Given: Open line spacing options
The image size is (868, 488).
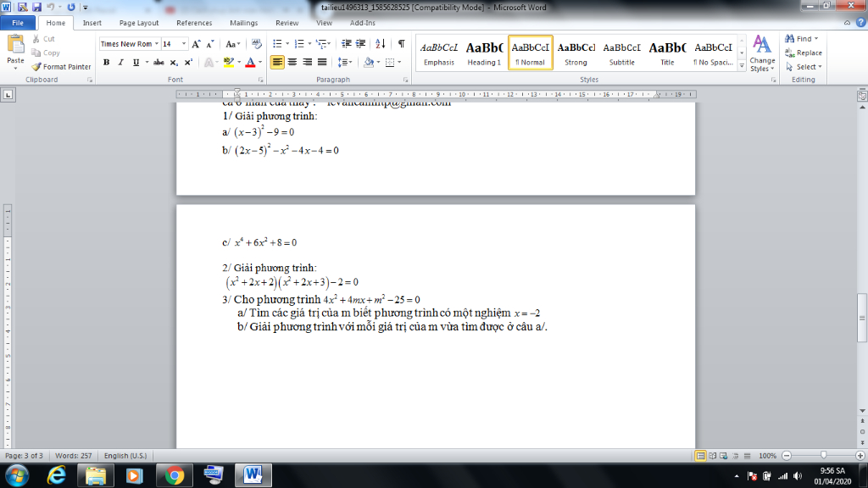Looking at the screenshot, I should click(345, 63).
